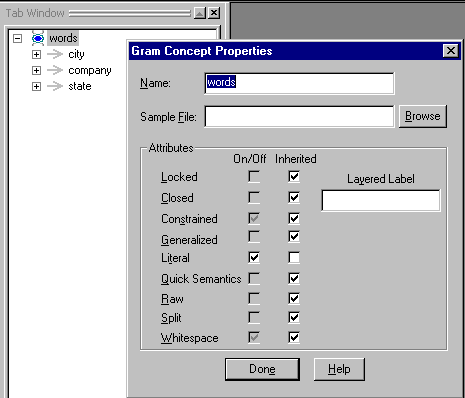Viewport: 465px width, 398px height.
Task: Click the grayed Whitespace On/Off checkbox
Action: click(x=254, y=337)
